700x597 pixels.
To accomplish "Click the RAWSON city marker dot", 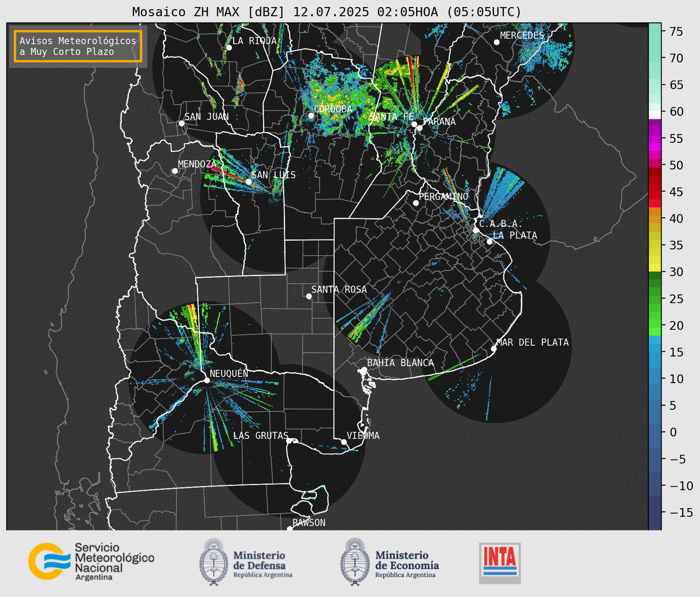I will (x=290, y=528).
